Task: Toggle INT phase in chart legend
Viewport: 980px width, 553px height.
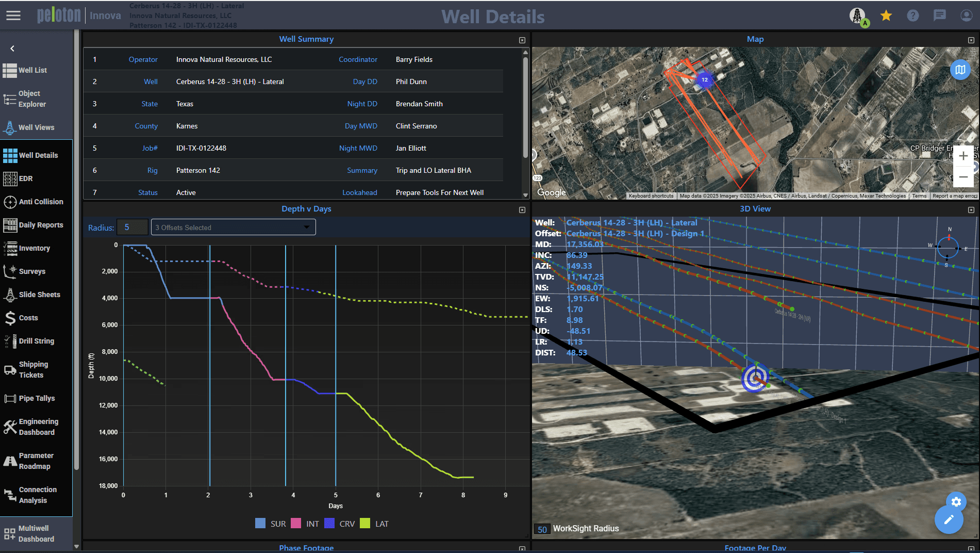Action: click(x=305, y=524)
